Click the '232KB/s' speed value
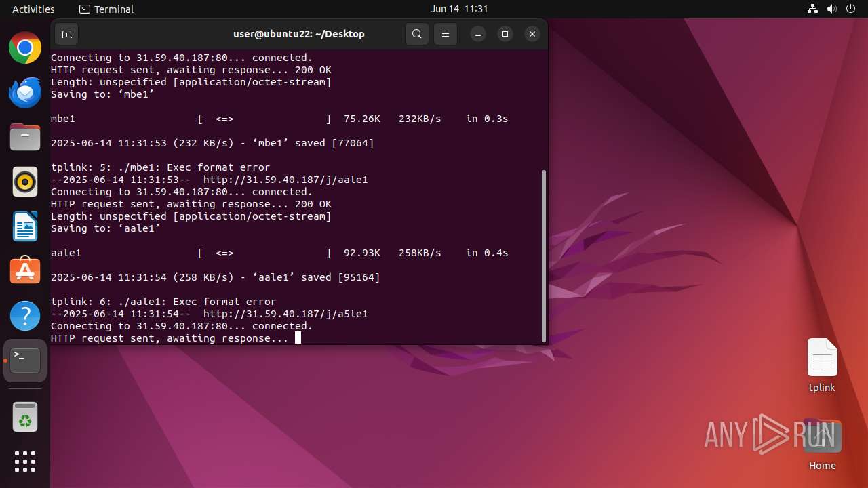The image size is (868, 488). coord(420,119)
